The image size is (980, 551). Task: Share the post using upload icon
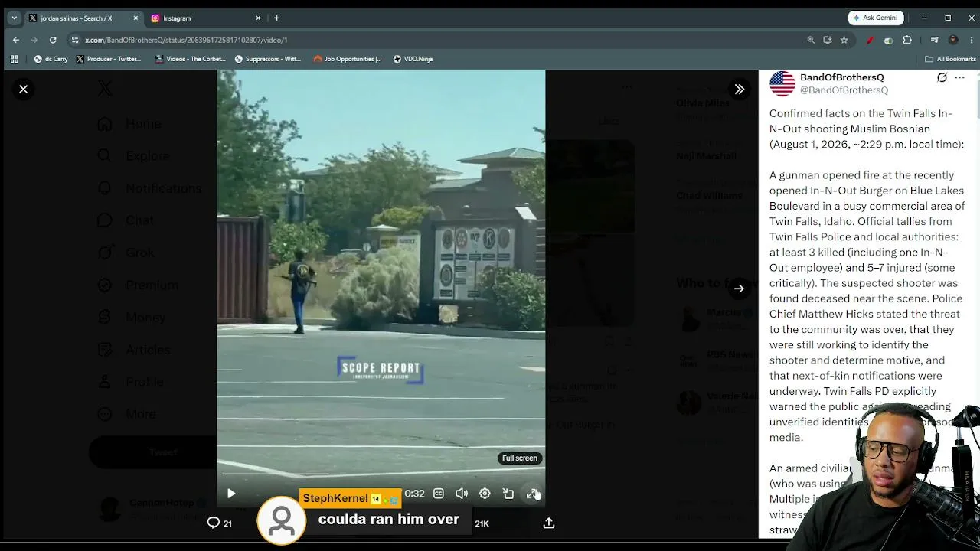pos(549,523)
